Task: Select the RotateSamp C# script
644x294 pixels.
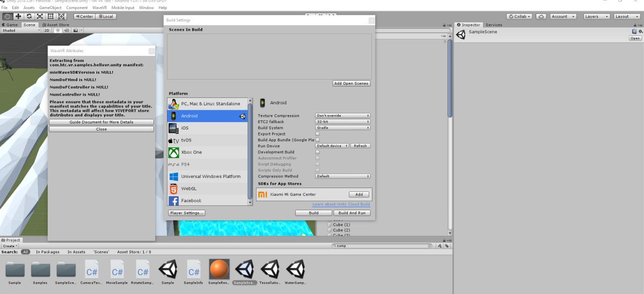Action: [x=142, y=271]
